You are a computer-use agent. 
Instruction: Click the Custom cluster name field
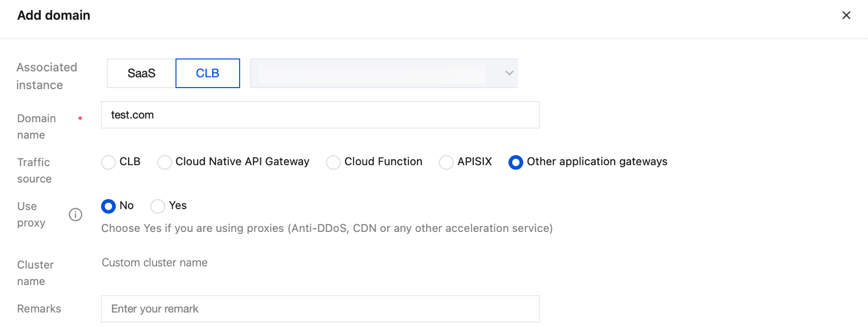click(x=155, y=263)
